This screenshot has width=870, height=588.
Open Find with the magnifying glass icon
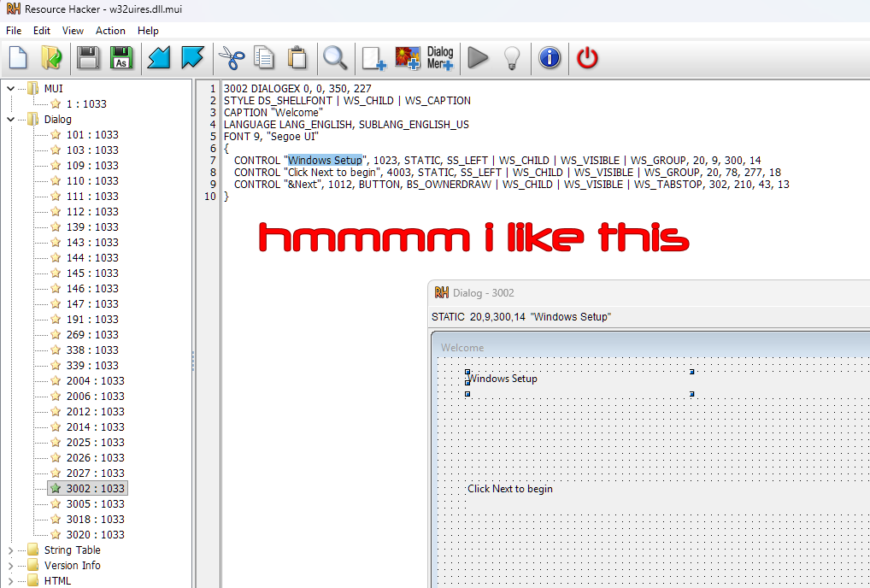[x=336, y=58]
